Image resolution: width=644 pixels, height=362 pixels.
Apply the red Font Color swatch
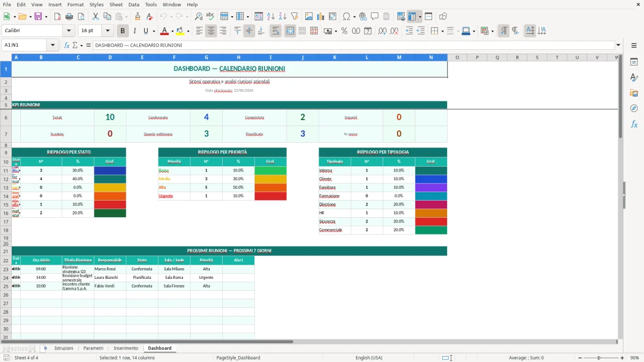(x=165, y=31)
